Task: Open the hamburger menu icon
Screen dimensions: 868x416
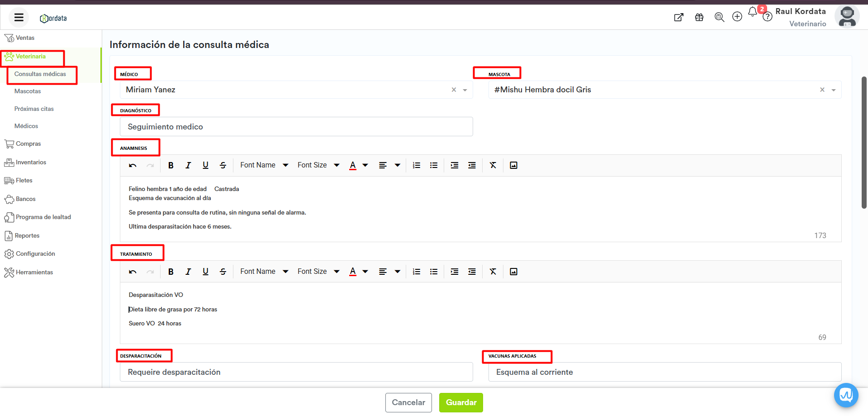Action: 19,18
